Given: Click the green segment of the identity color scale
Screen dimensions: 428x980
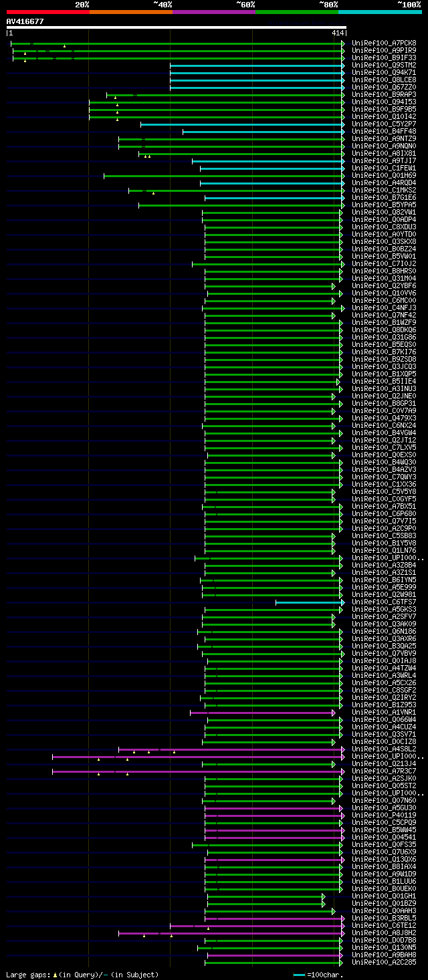Looking at the screenshot, I should pos(296,12).
